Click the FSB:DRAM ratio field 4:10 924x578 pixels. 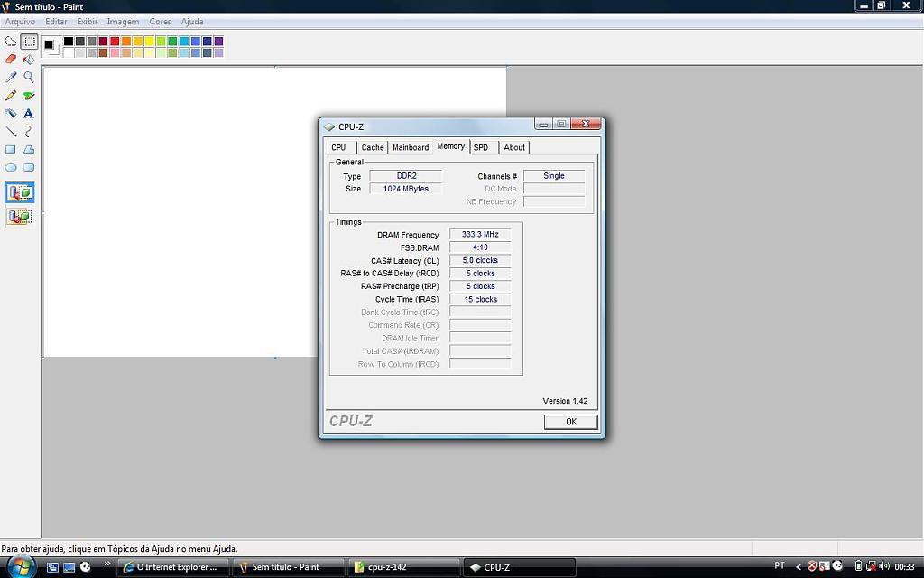pyautogui.click(x=480, y=247)
